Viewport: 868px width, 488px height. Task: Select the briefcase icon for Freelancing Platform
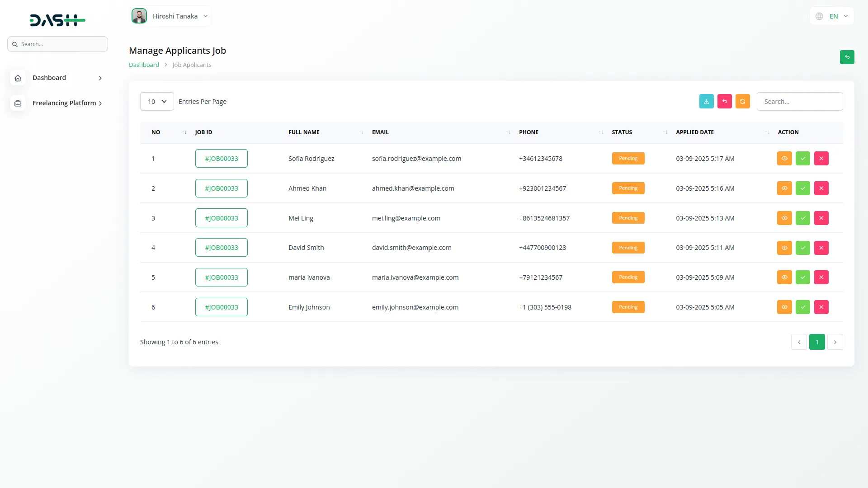(18, 103)
